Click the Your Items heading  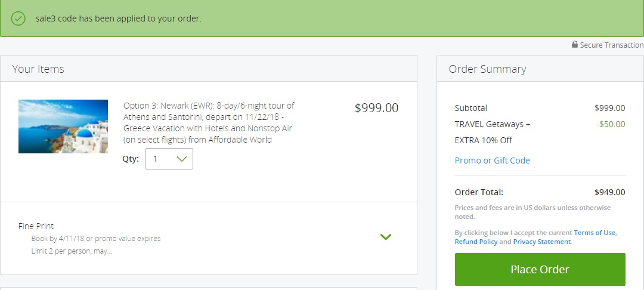point(38,69)
